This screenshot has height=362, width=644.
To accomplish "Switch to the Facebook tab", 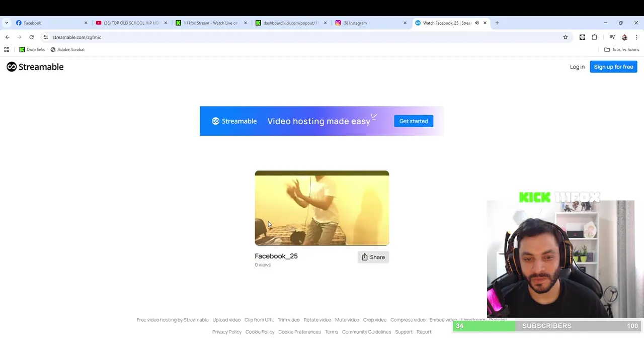I will point(50,23).
